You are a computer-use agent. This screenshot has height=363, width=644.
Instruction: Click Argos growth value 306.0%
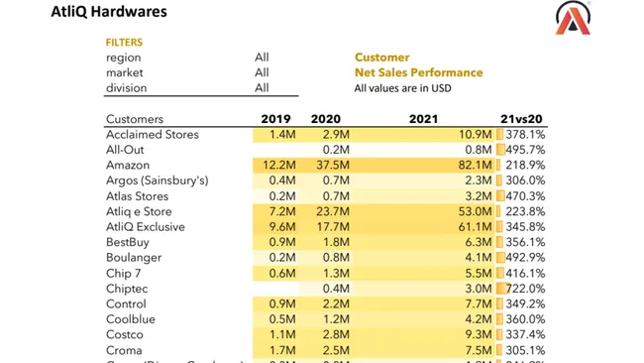coord(525,181)
